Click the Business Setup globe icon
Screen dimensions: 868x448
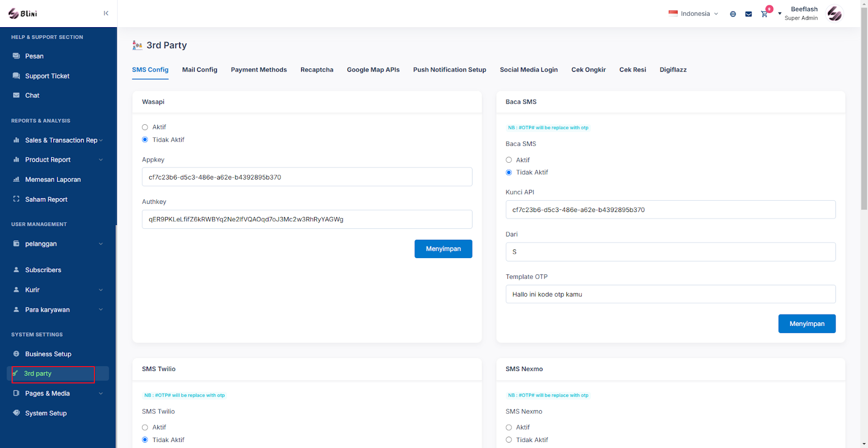[x=16, y=354]
